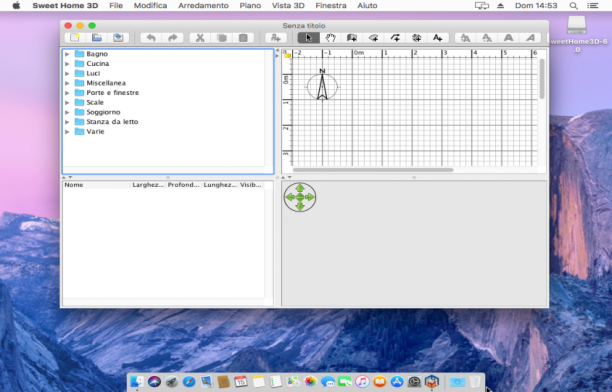Click the plan's horizontal scrollbar
The height and width of the screenshot is (392, 612).
pos(373,170)
